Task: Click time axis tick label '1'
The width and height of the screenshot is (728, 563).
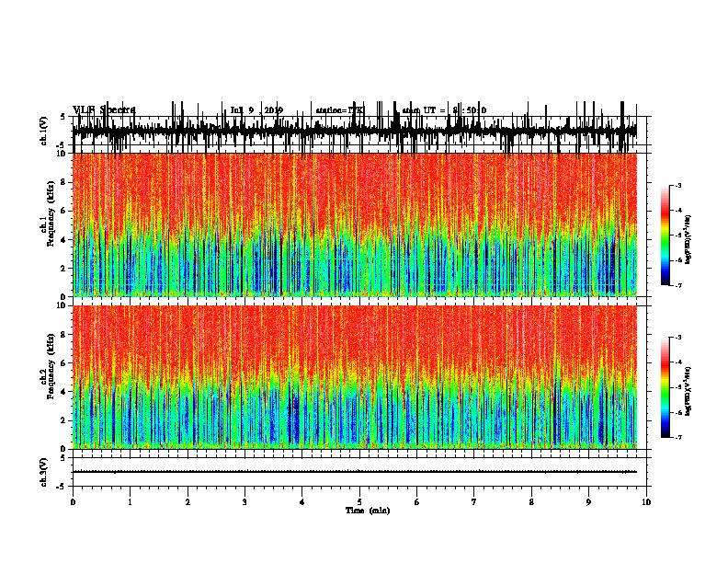Action: (130, 502)
